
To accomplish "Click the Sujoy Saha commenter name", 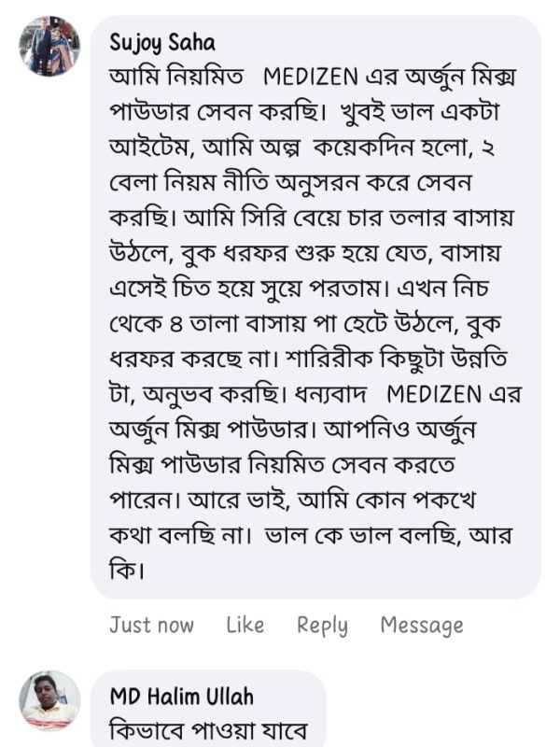I will 162,42.
